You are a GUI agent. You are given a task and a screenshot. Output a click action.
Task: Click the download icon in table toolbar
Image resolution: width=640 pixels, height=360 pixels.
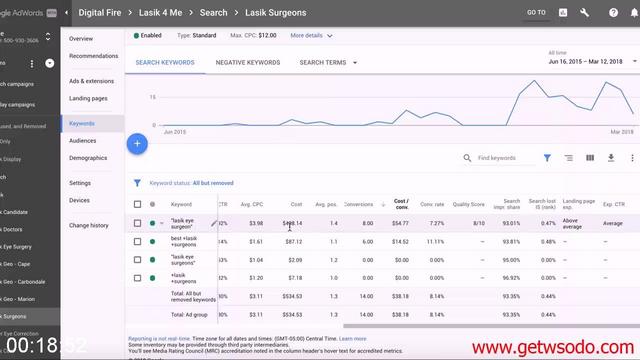611,158
